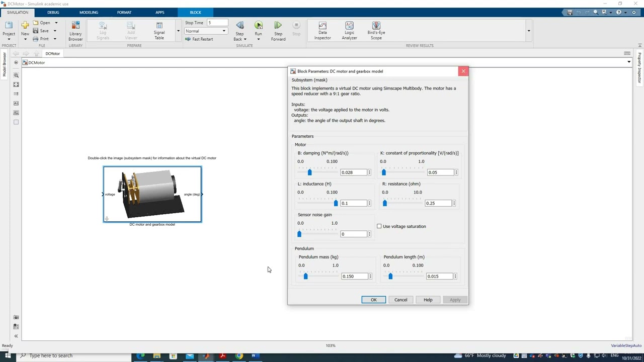The image size is (644, 362).
Task: Expand the Run button dropdown arrow
Action: coord(258,39)
